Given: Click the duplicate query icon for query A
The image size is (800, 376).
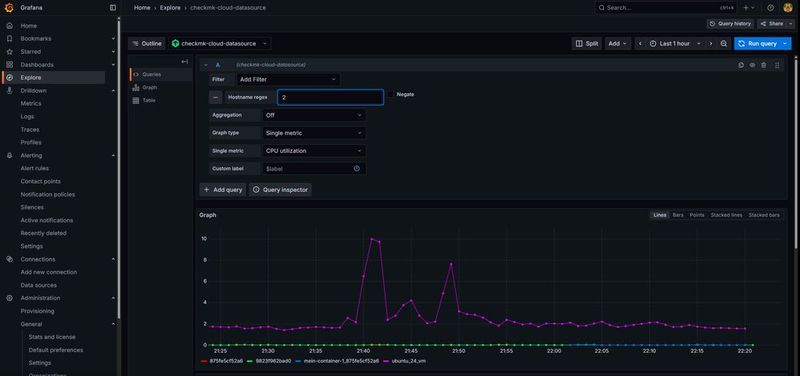Looking at the screenshot, I should [x=741, y=65].
